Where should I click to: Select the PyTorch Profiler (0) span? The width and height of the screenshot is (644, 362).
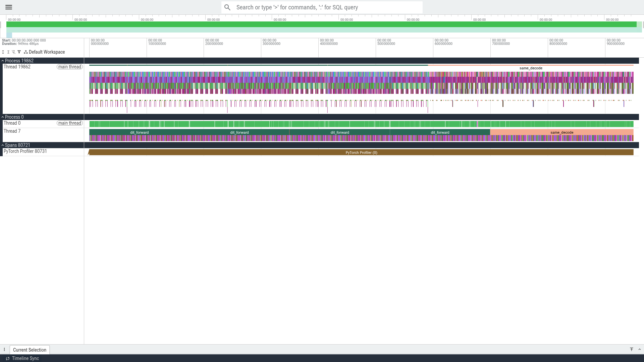(361, 153)
